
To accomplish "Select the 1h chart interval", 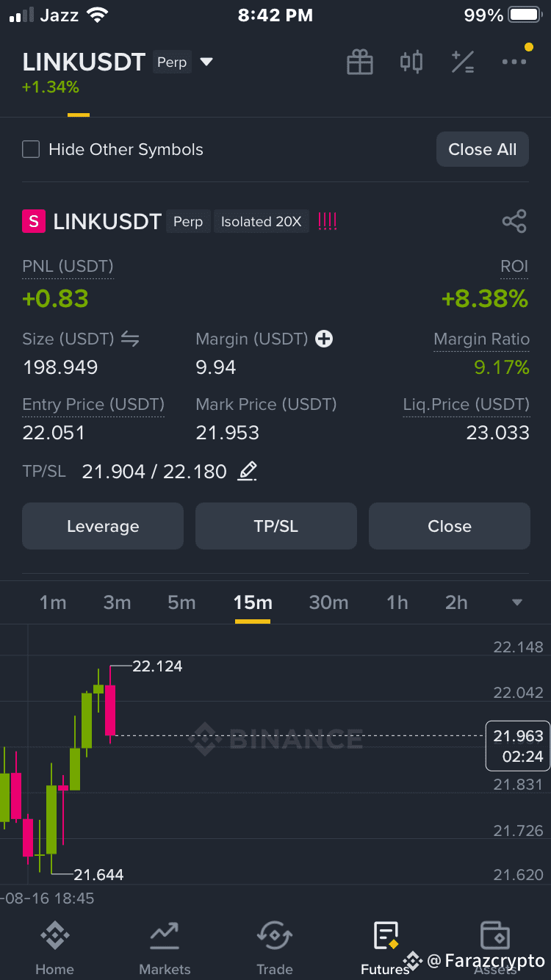I will point(397,602).
